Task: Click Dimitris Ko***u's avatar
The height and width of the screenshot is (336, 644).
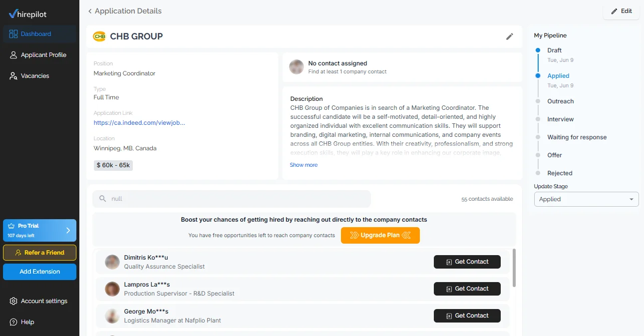Action: (112, 262)
